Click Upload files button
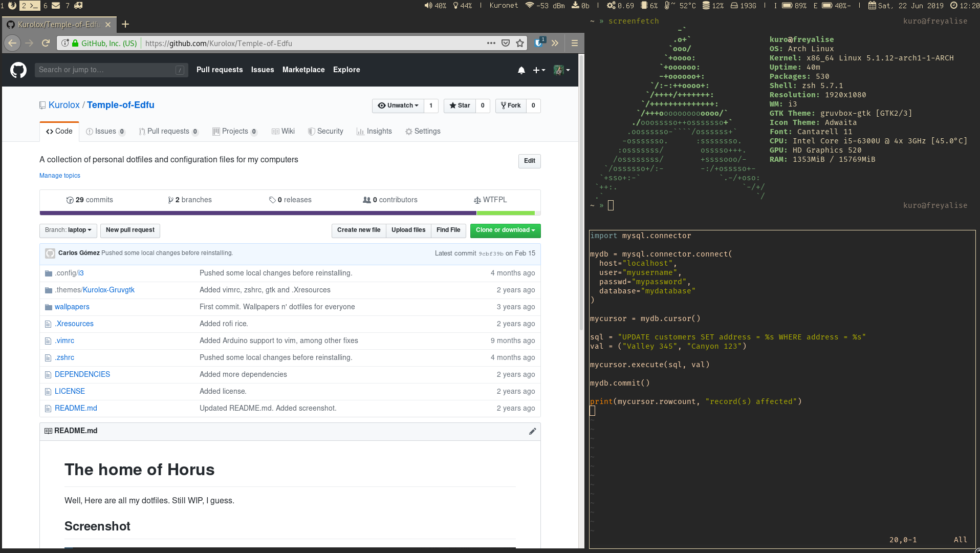This screenshot has width=980, height=553. click(408, 230)
